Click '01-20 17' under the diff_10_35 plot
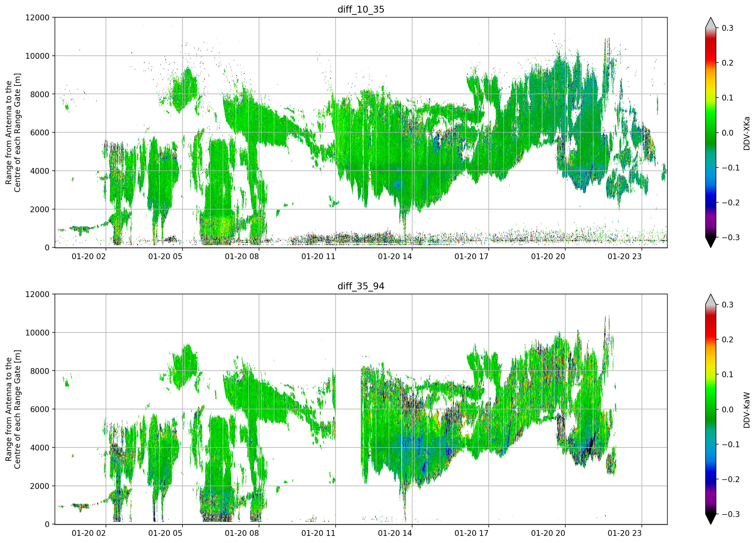 (471, 256)
